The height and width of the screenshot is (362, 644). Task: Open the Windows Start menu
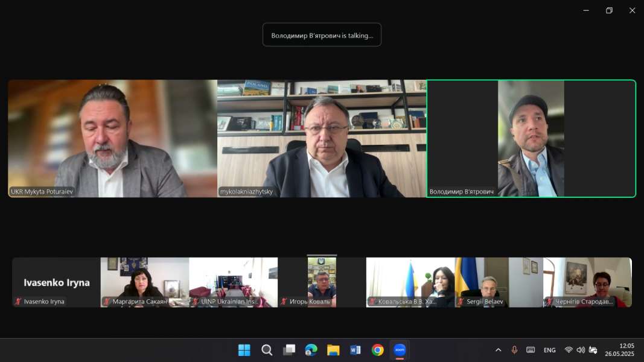(x=244, y=350)
